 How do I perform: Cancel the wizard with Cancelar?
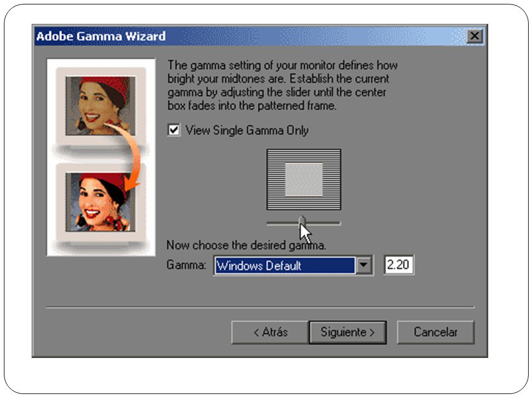coord(436,332)
